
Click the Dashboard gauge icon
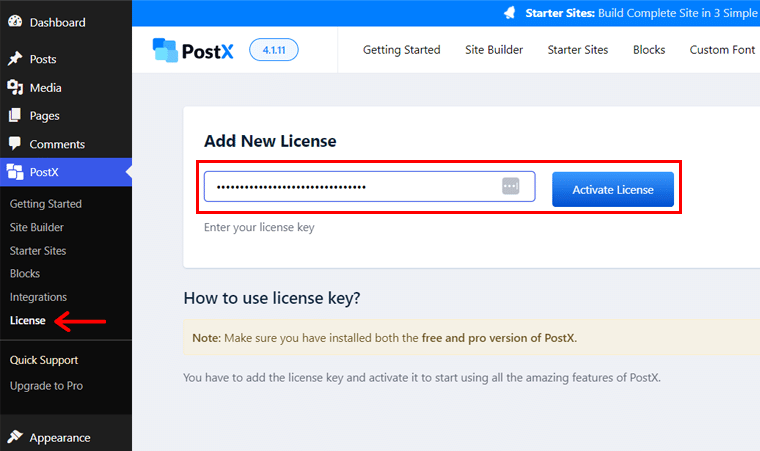[15, 21]
